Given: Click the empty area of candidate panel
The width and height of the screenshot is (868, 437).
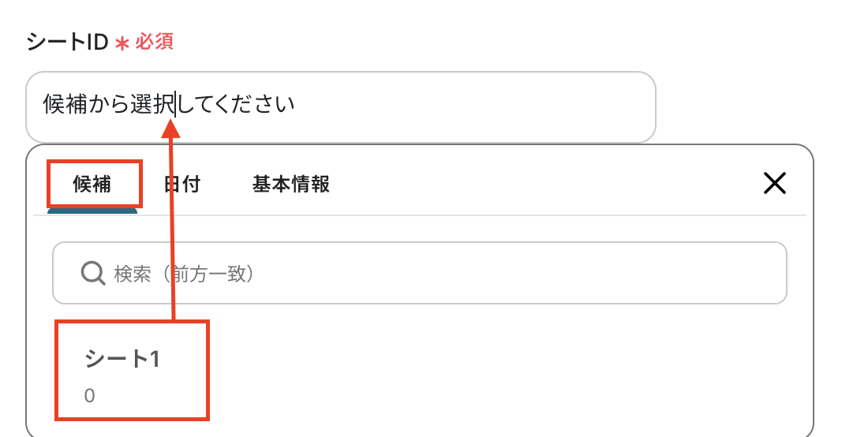Looking at the screenshot, I should [513, 371].
